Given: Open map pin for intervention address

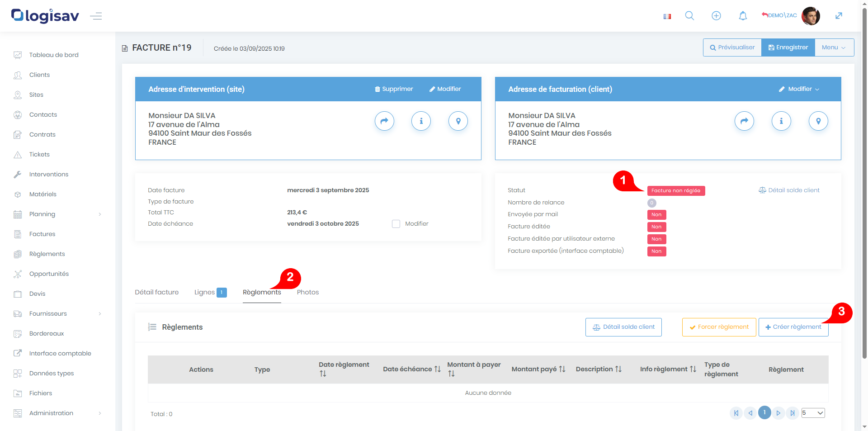Looking at the screenshot, I should coord(458,121).
